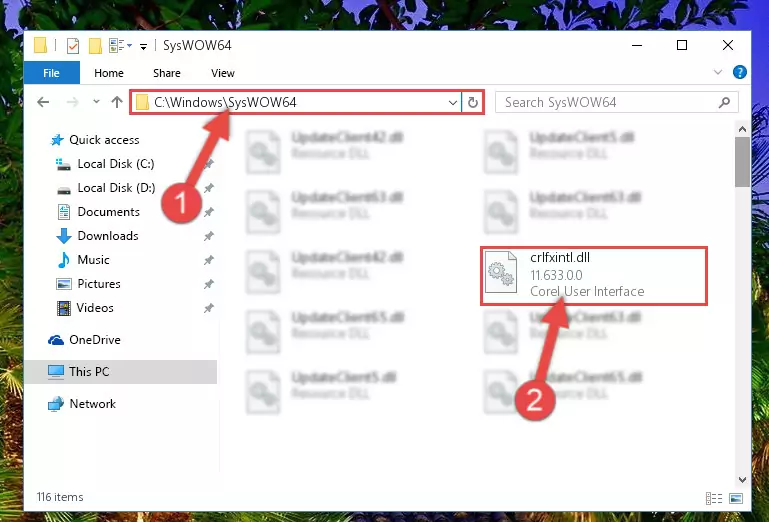Switch to the View ribbon tab

[223, 73]
